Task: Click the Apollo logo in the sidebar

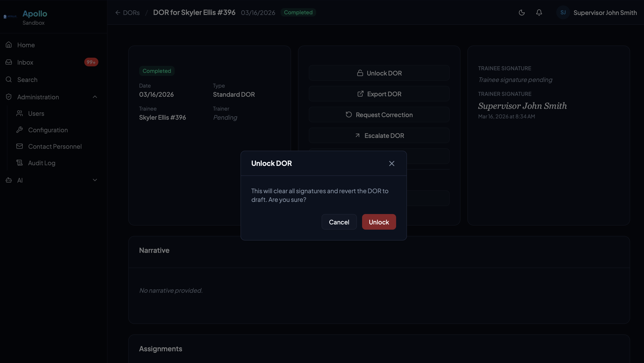Action: [10, 16]
